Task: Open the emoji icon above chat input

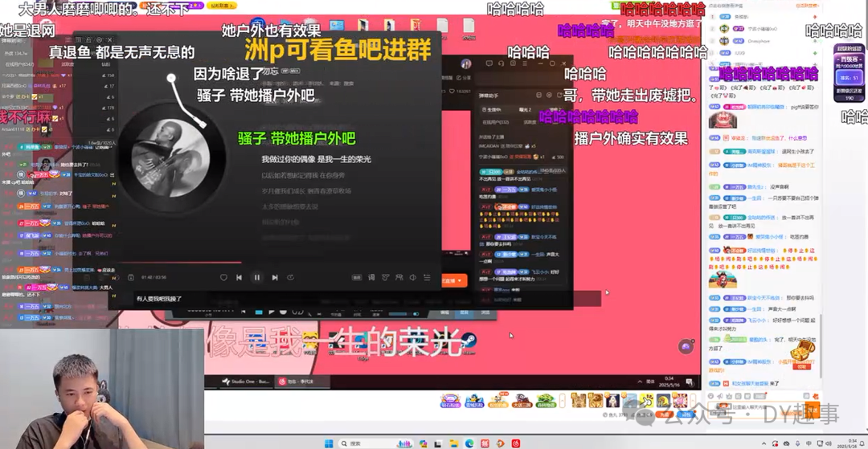Action: (x=710, y=396)
